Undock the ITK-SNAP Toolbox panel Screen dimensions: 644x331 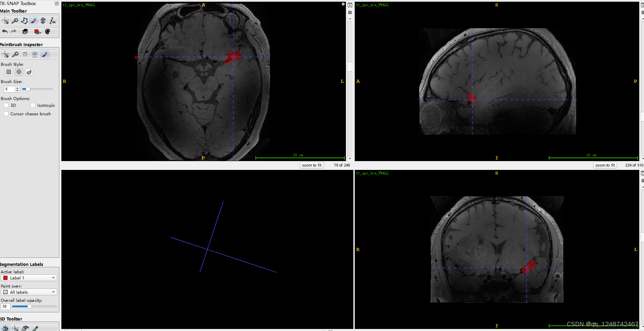pos(57,3)
